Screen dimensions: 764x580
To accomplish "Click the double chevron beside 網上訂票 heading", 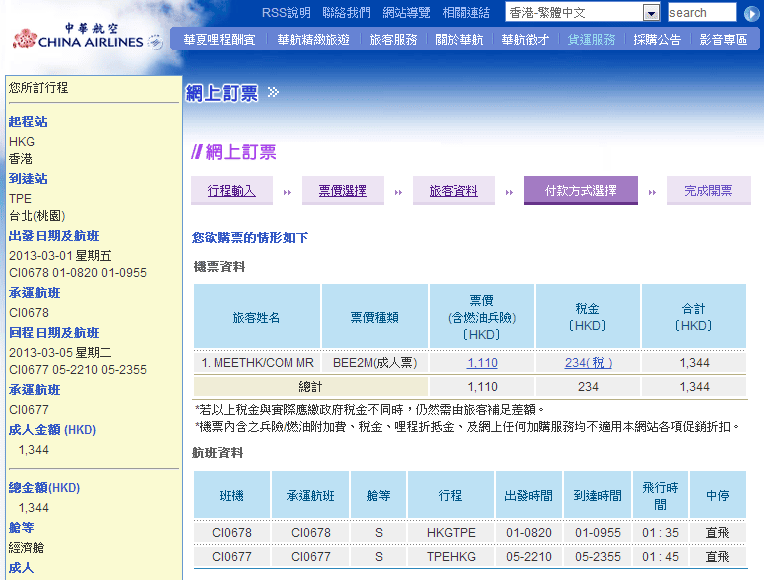I will point(273,93).
